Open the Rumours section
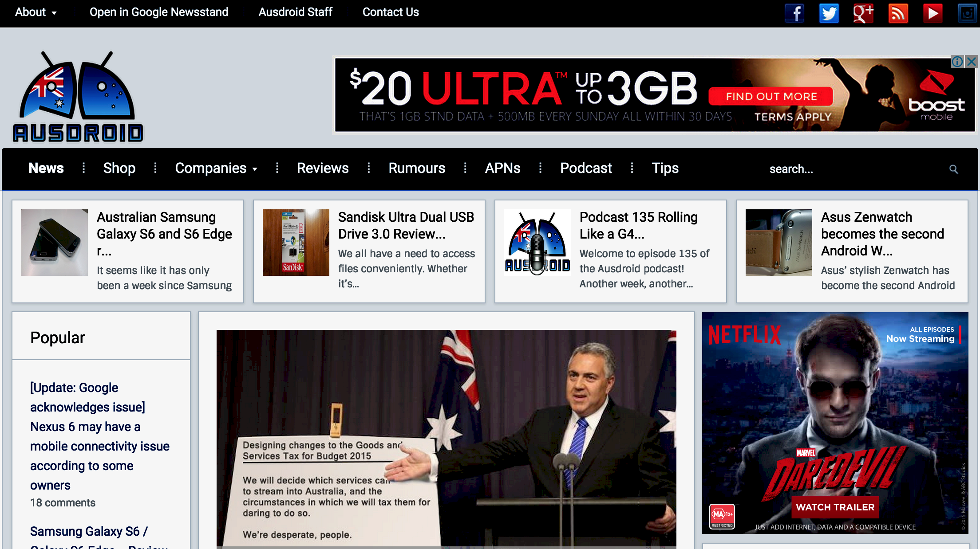The width and height of the screenshot is (980, 549). click(417, 168)
